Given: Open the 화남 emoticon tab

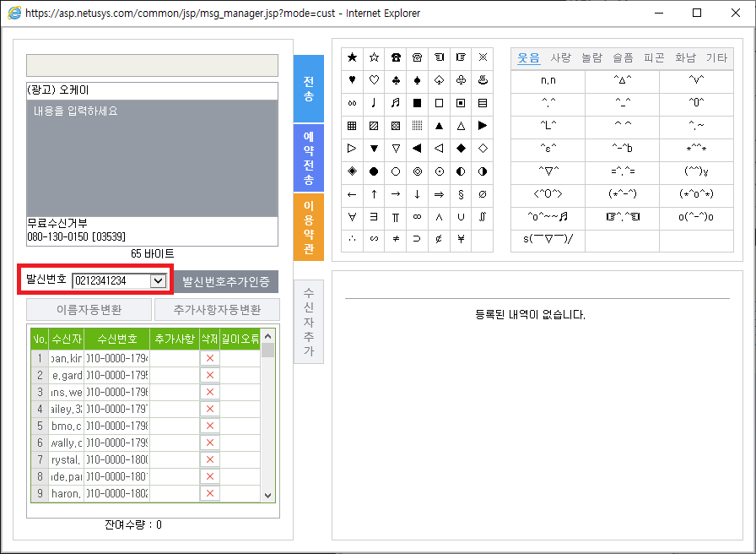Looking at the screenshot, I should point(686,58).
